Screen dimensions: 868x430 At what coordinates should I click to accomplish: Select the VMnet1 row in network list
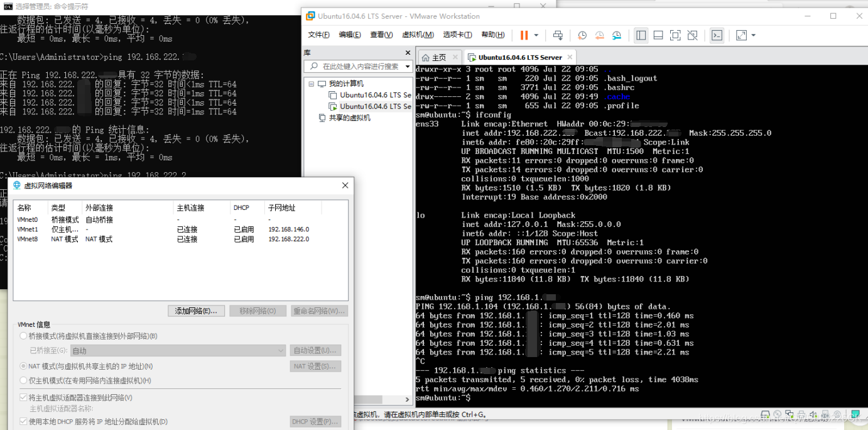pyautogui.click(x=180, y=229)
